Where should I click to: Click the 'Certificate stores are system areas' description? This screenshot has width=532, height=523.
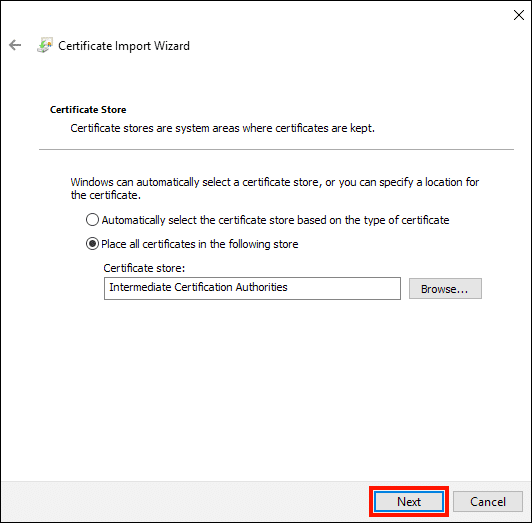click(223, 128)
